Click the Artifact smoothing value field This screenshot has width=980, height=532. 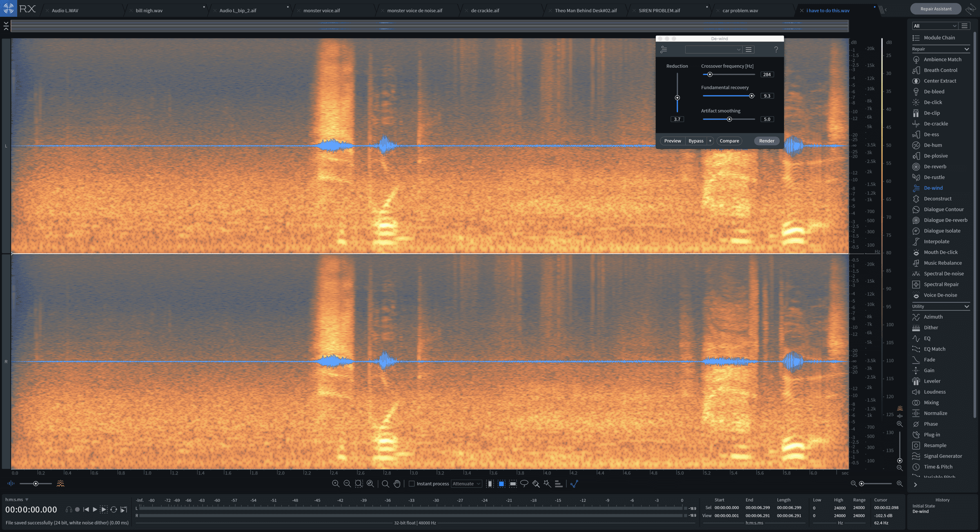(767, 119)
